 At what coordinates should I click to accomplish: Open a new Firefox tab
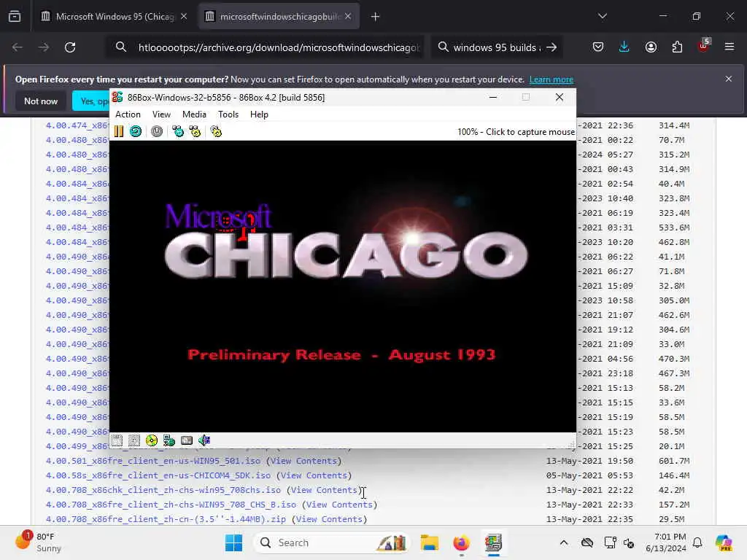[x=376, y=17]
